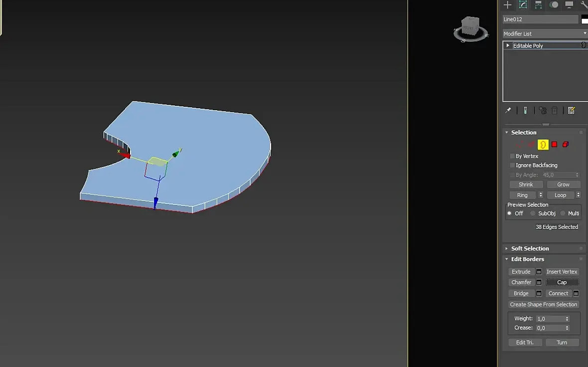Collapse the Edit Borders rollout
Image resolution: width=588 pixels, height=367 pixels.
pyautogui.click(x=506, y=259)
